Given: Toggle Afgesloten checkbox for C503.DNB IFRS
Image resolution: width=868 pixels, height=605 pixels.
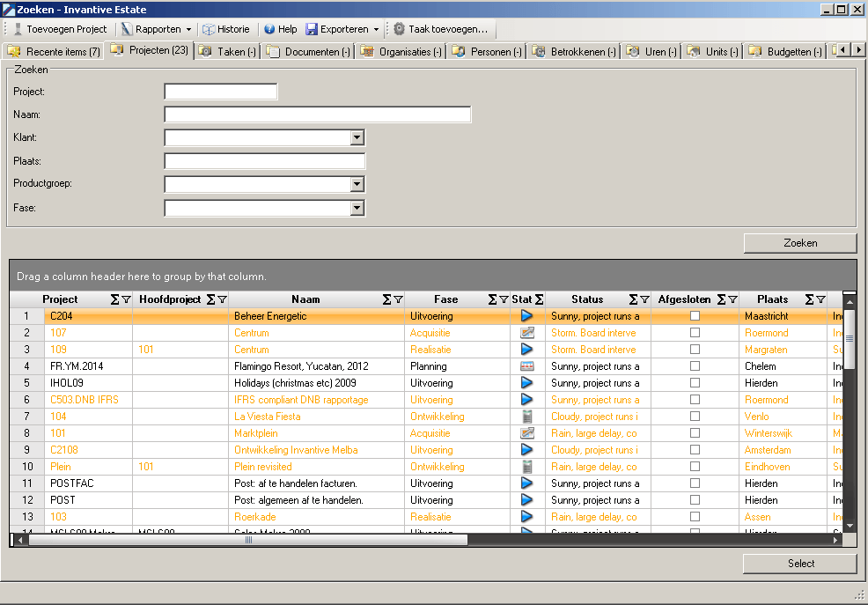Looking at the screenshot, I should click(695, 400).
